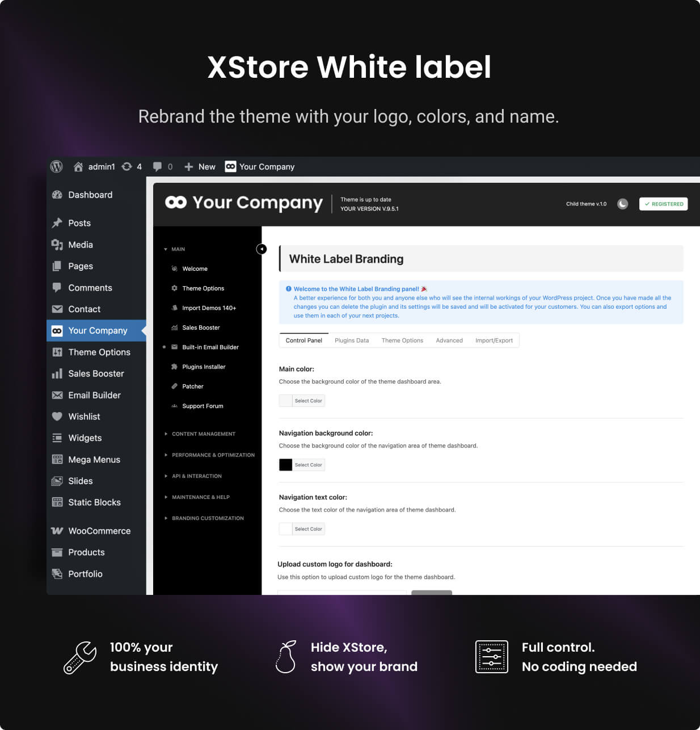The width and height of the screenshot is (700, 730).
Task: Click Select Color under Main color
Action: click(x=309, y=401)
